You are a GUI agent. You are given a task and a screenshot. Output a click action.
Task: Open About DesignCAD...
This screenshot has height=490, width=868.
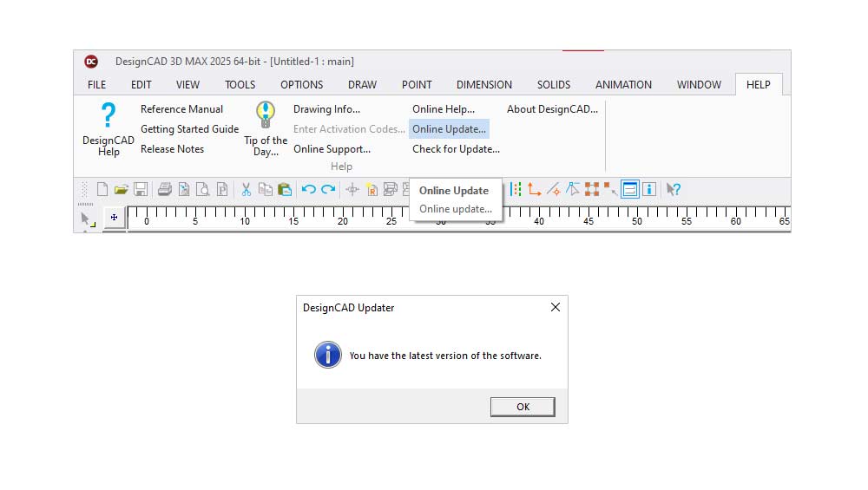pyautogui.click(x=552, y=109)
